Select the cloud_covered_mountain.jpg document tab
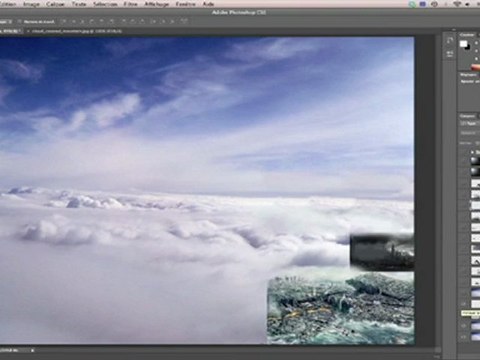Screen dimensions: 480x360 [x=77, y=31]
